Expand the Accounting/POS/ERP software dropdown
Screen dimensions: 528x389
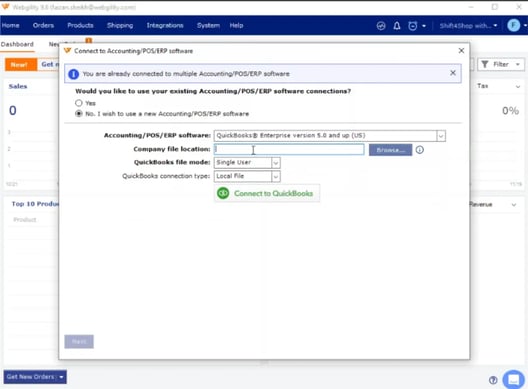click(441, 136)
